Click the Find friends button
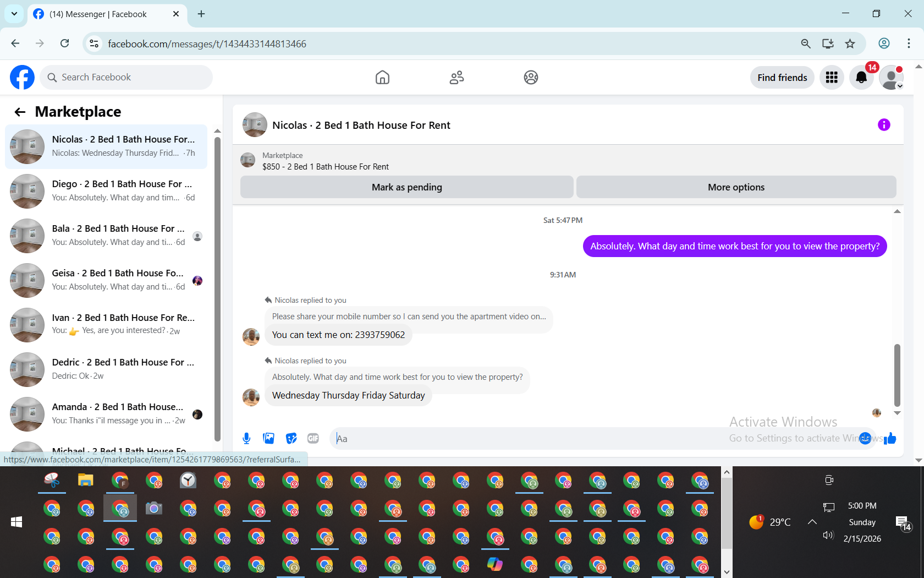The image size is (924, 578). pos(782,78)
